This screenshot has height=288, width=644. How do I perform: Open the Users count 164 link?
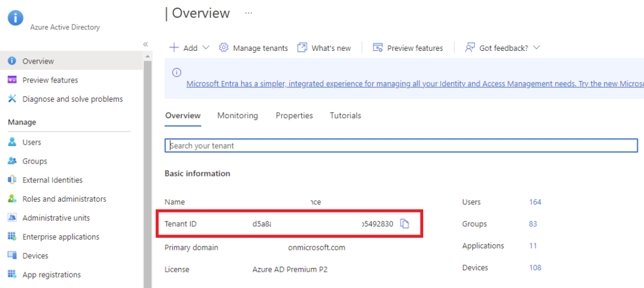(535, 202)
